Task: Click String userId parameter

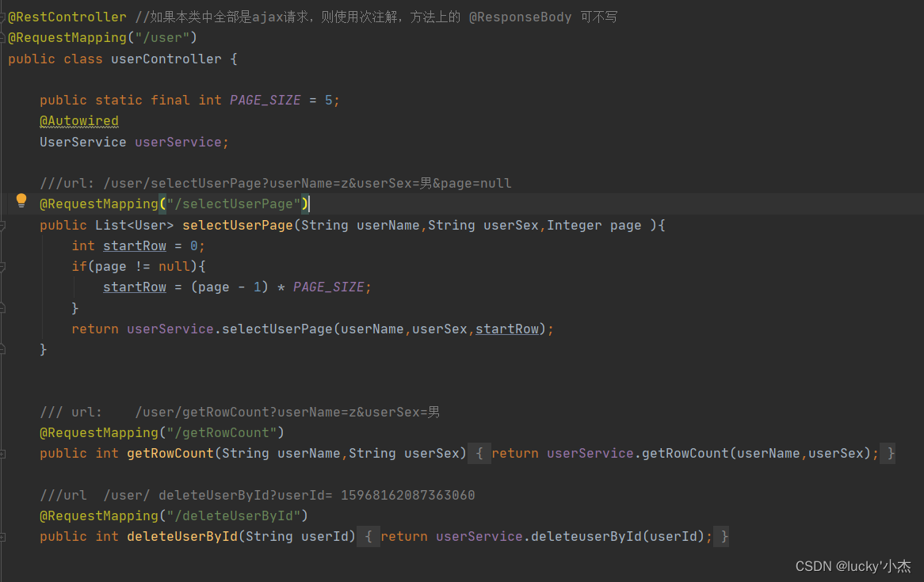Action: pyautogui.click(x=297, y=537)
